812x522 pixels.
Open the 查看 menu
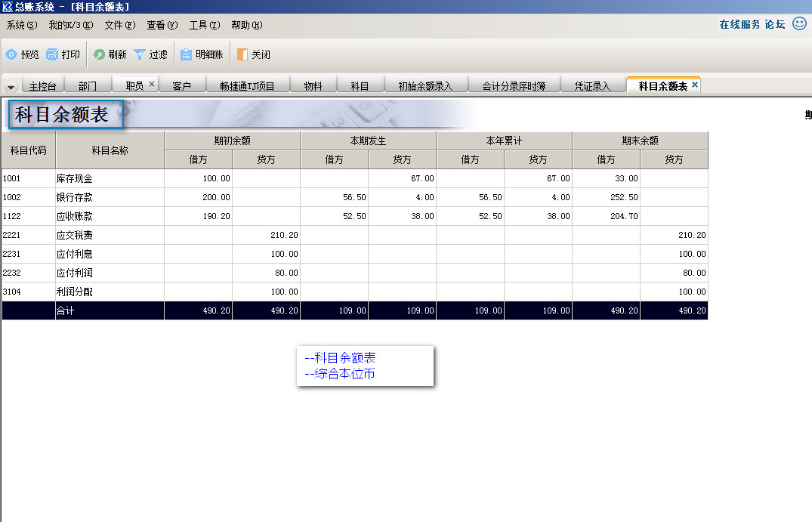[x=162, y=25]
